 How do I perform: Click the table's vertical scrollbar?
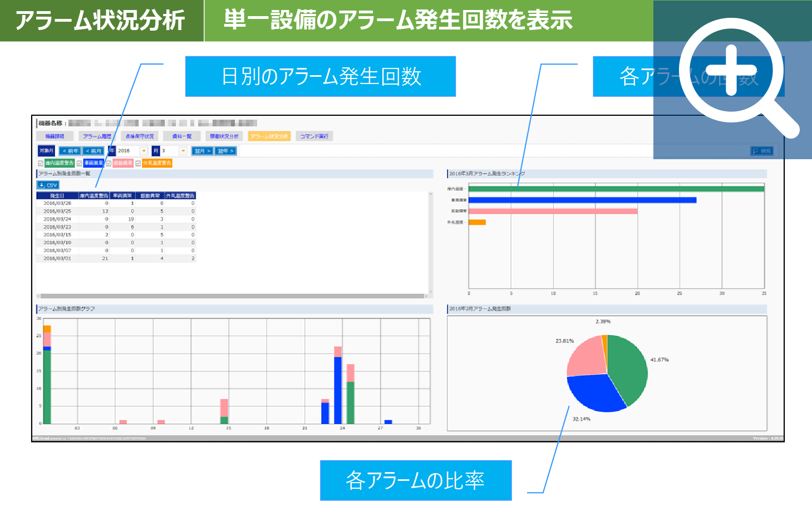431,242
